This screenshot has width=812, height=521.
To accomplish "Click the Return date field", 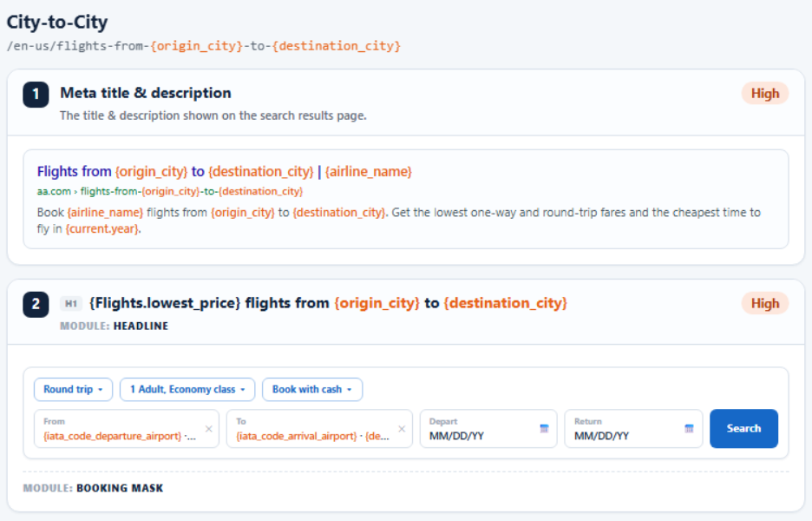I will coord(633,429).
